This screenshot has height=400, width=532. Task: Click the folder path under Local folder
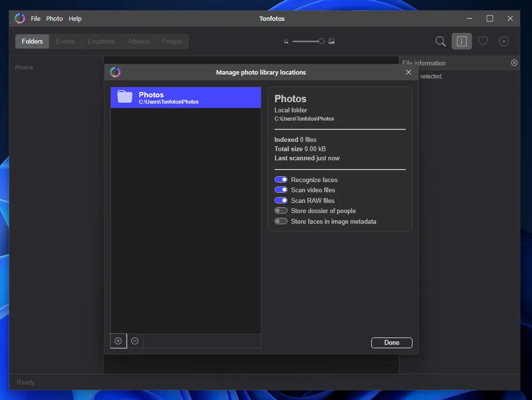pos(304,119)
